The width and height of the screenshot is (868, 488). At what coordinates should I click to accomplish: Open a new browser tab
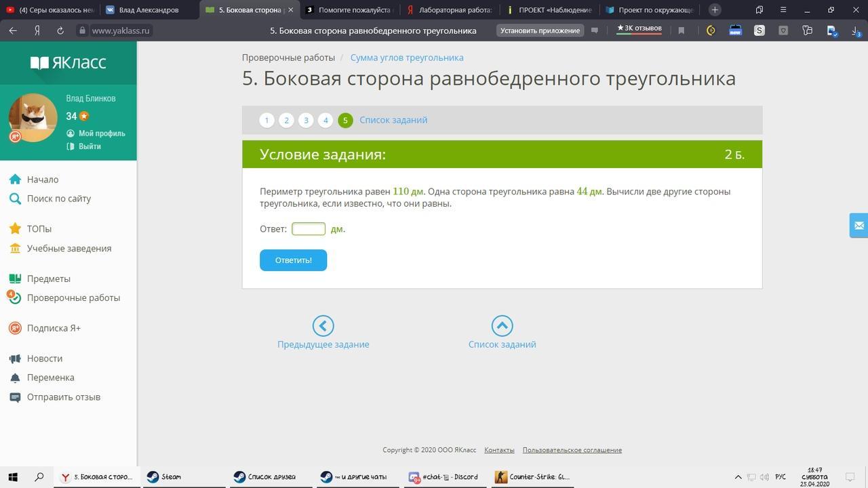point(715,10)
